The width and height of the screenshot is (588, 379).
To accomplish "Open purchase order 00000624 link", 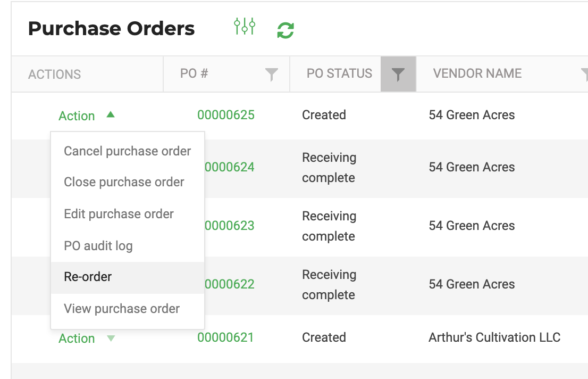I will (x=230, y=167).
